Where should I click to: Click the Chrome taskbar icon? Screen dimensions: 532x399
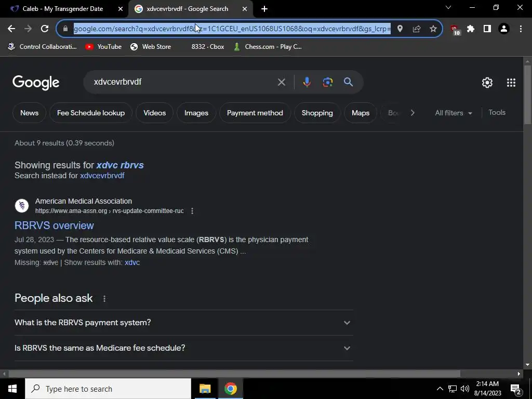pyautogui.click(x=230, y=389)
